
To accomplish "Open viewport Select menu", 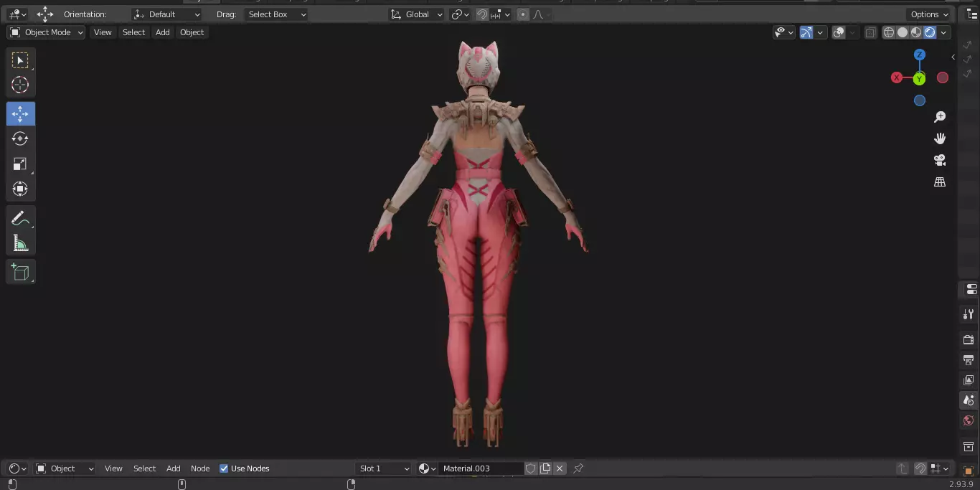I will (133, 32).
